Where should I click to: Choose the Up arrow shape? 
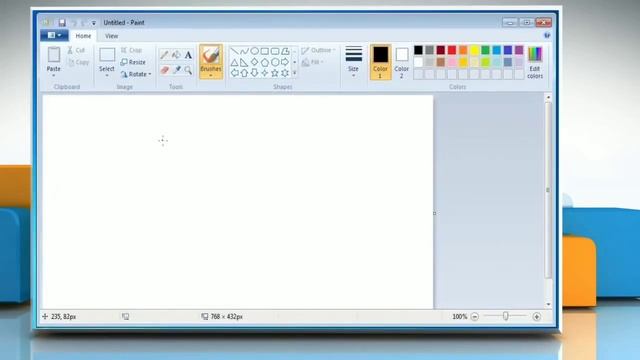pyautogui.click(x=244, y=73)
